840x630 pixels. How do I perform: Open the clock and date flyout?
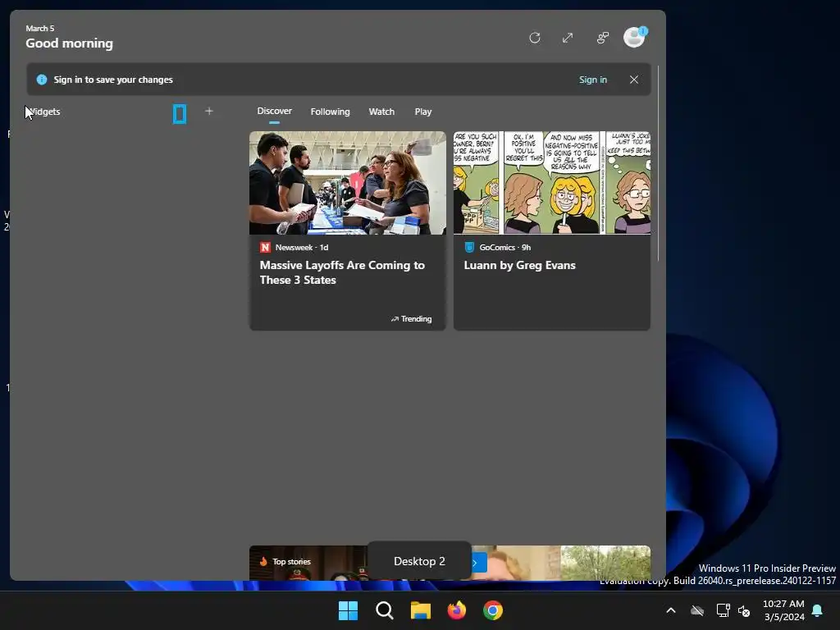(783, 610)
